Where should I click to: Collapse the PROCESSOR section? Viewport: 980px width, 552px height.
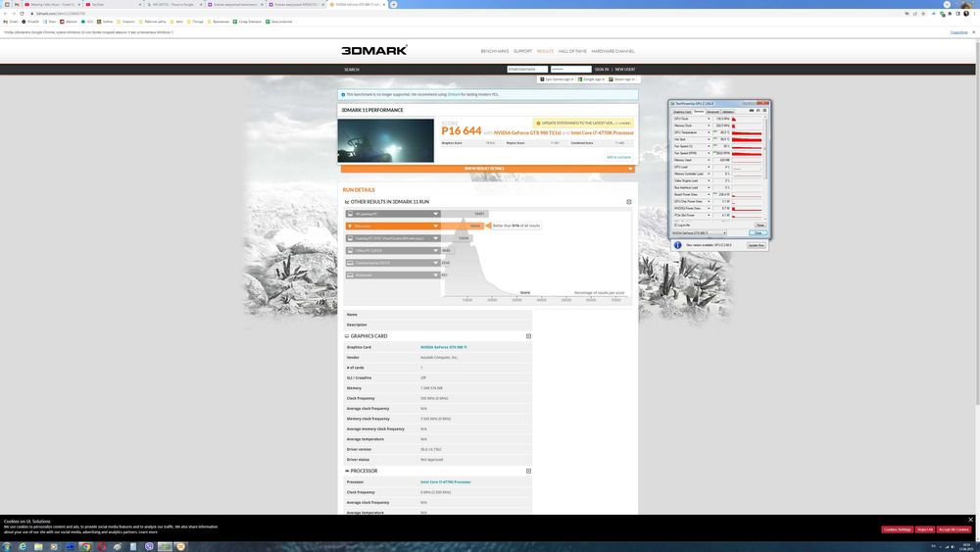528,472
